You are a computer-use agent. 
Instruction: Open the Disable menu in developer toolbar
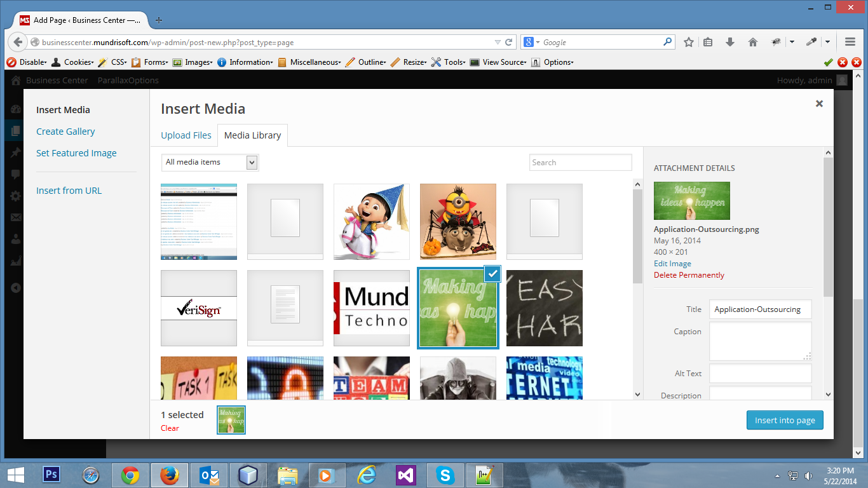pos(27,62)
